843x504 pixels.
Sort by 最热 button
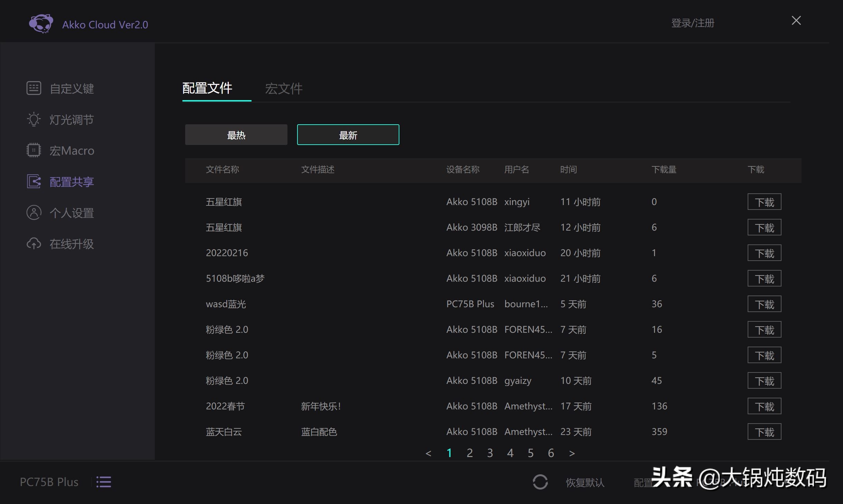click(x=236, y=135)
